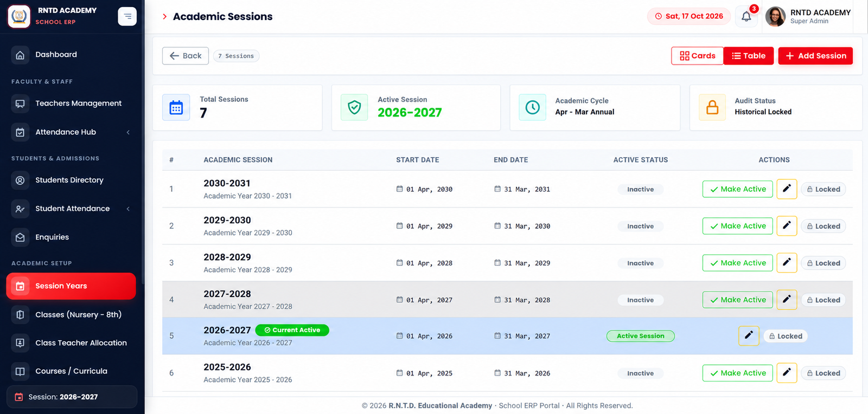Collapse sidebar using hamburger menu icon
The height and width of the screenshot is (414, 868).
coord(127,16)
